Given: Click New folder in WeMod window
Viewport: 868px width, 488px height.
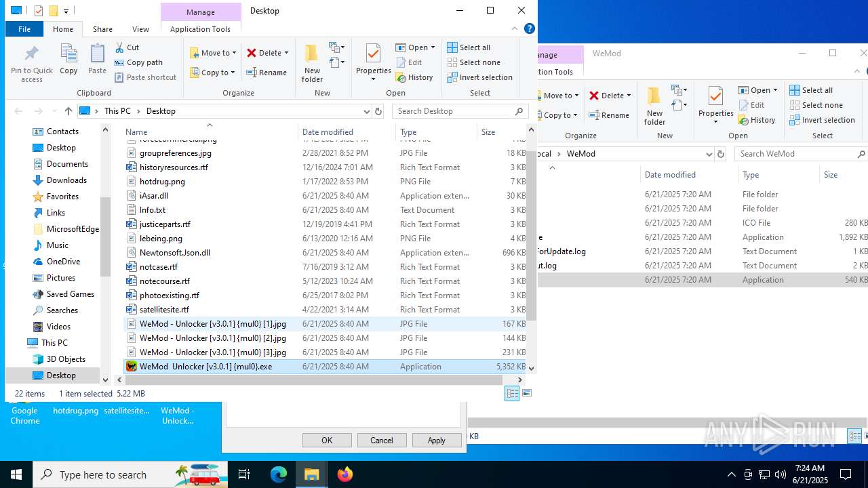Looking at the screenshot, I should pyautogui.click(x=654, y=106).
